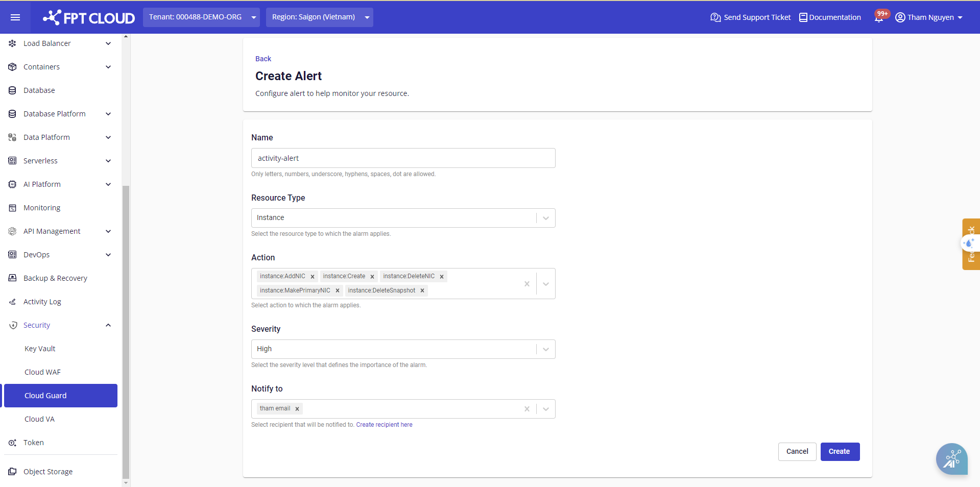The height and width of the screenshot is (487, 980).
Task: Click the Send Support Ticket icon
Action: [715, 17]
